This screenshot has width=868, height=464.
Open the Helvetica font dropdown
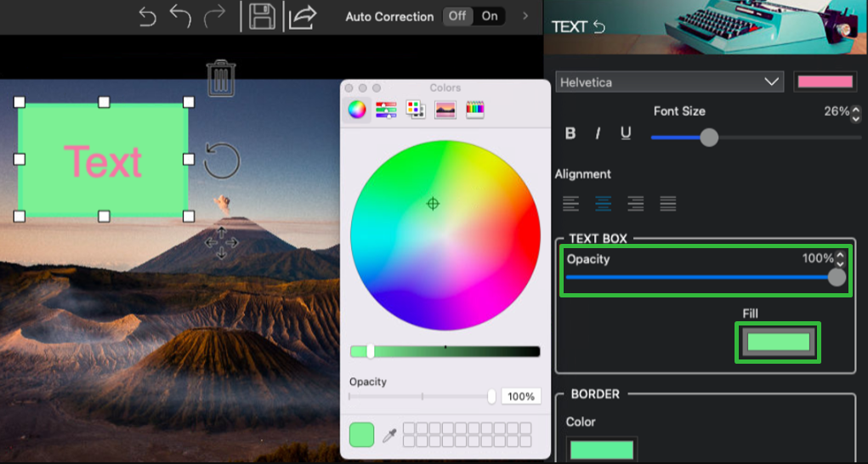[670, 82]
